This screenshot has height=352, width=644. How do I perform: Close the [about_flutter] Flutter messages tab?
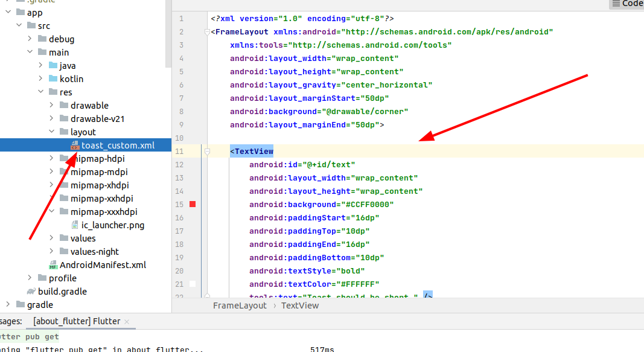click(x=126, y=321)
